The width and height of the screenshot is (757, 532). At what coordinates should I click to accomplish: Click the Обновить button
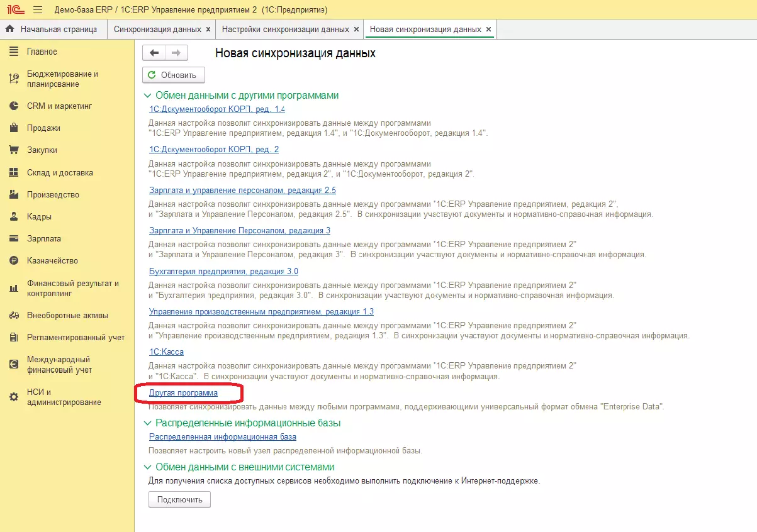pyautogui.click(x=174, y=75)
